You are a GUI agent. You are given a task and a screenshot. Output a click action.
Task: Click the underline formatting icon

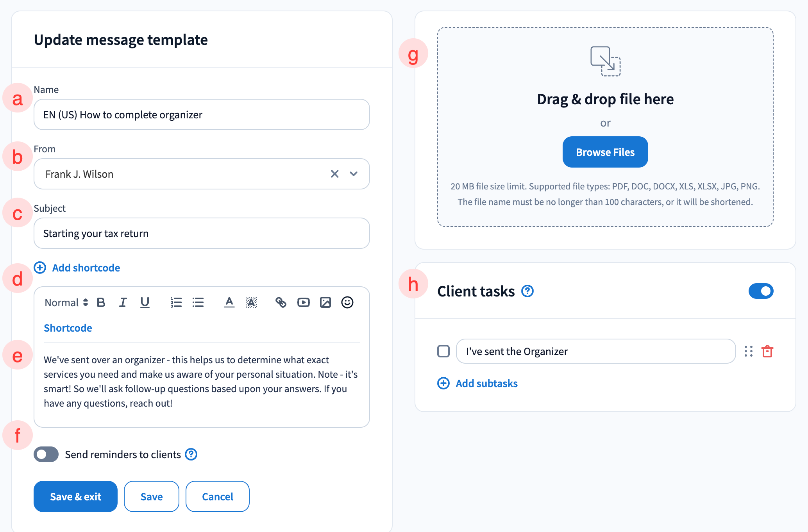(x=145, y=302)
